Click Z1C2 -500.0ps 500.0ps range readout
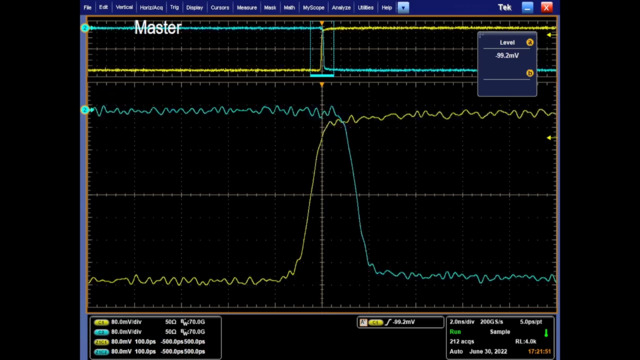Viewport: 640px width, 360px height. click(x=183, y=351)
